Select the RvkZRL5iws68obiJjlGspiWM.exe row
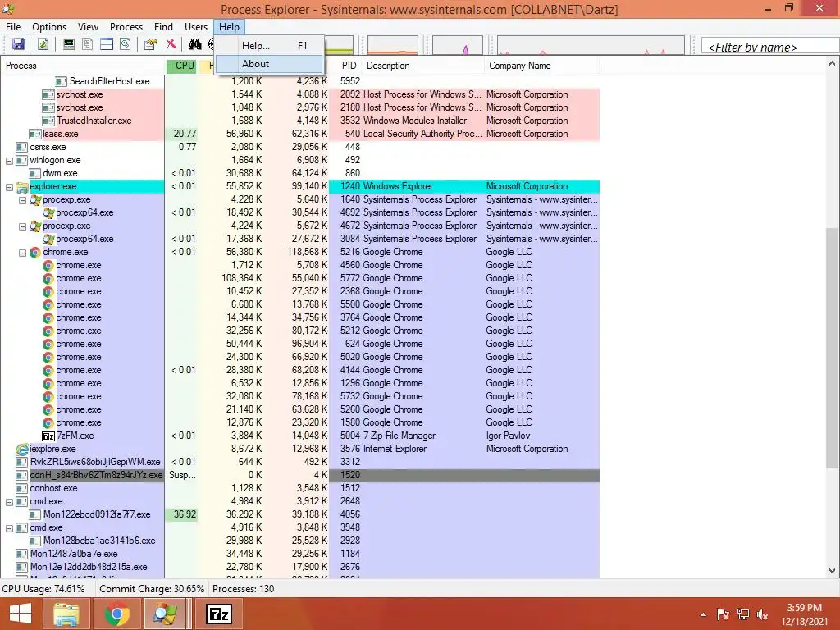The image size is (840, 630). (x=300, y=463)
